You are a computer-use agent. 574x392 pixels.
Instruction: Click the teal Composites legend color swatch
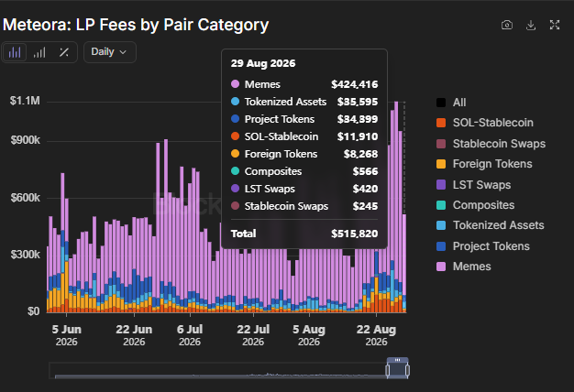pos(441,205)
